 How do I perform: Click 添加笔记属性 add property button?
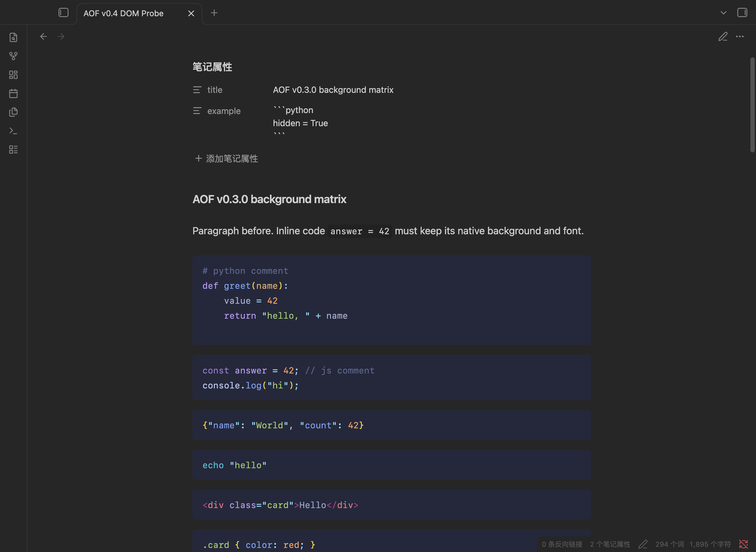[226, 159]
